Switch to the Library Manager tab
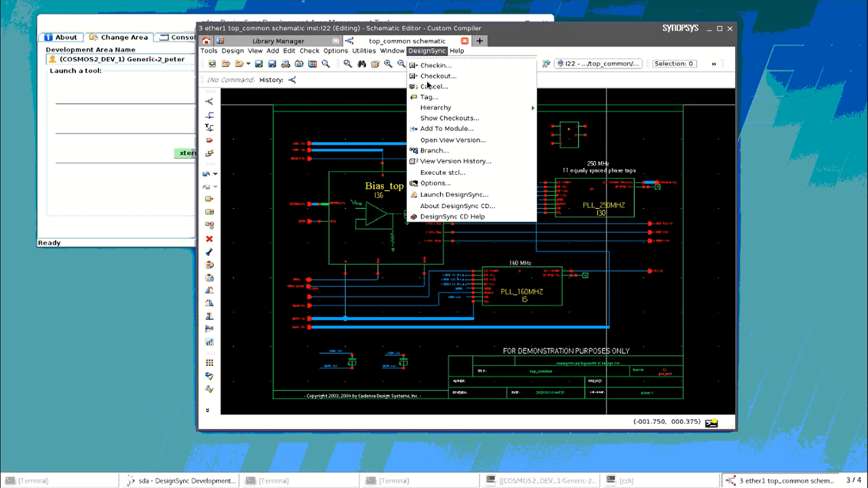The image size is (868, 488). (278, 41)
